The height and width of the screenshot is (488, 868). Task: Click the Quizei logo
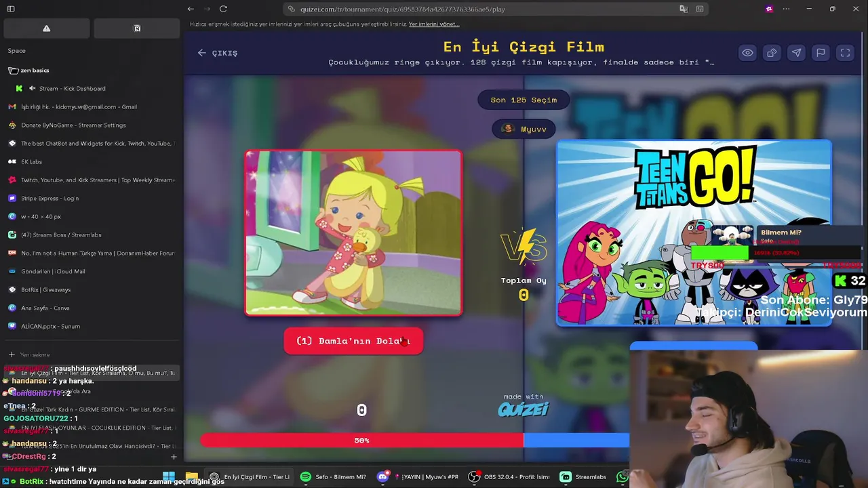point(523,409)
